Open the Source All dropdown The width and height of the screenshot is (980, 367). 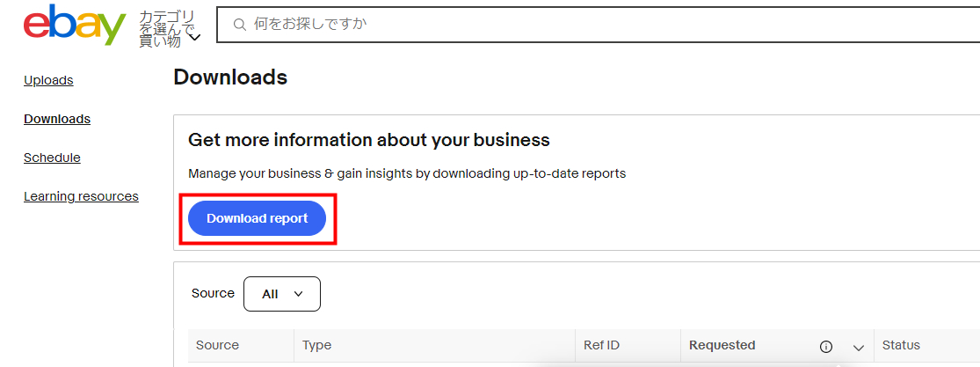coord(282,294)
